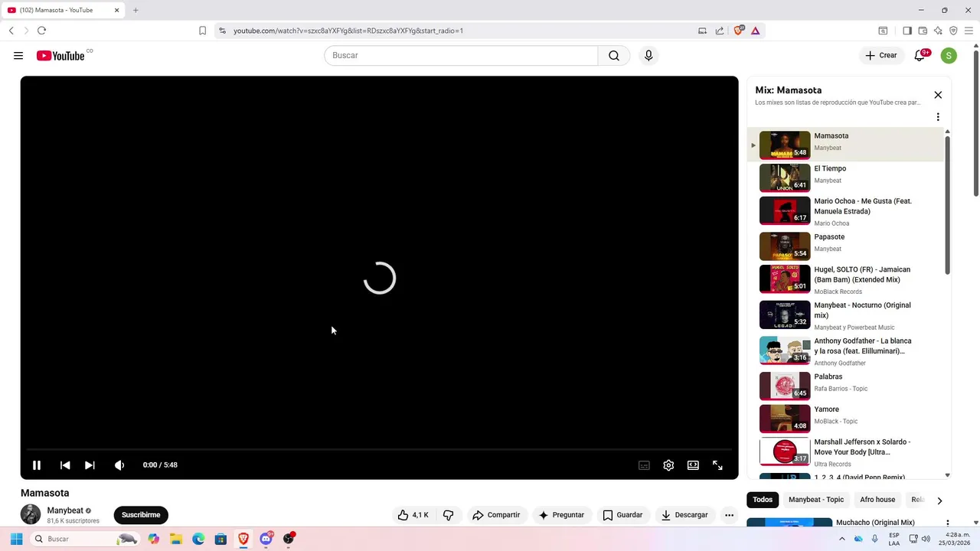Viewport: 980px width, 551px height.
Task: Mute the video volume
Action: click(x=119, y=465)
